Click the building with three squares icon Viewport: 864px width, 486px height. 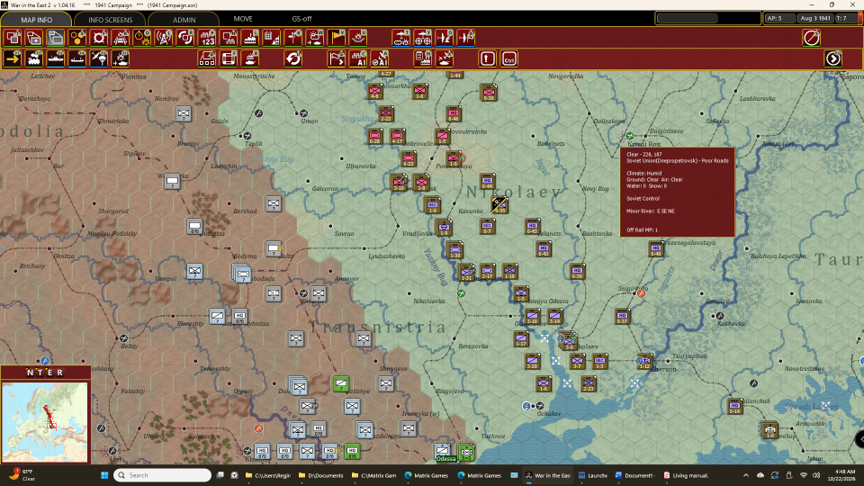207,58
